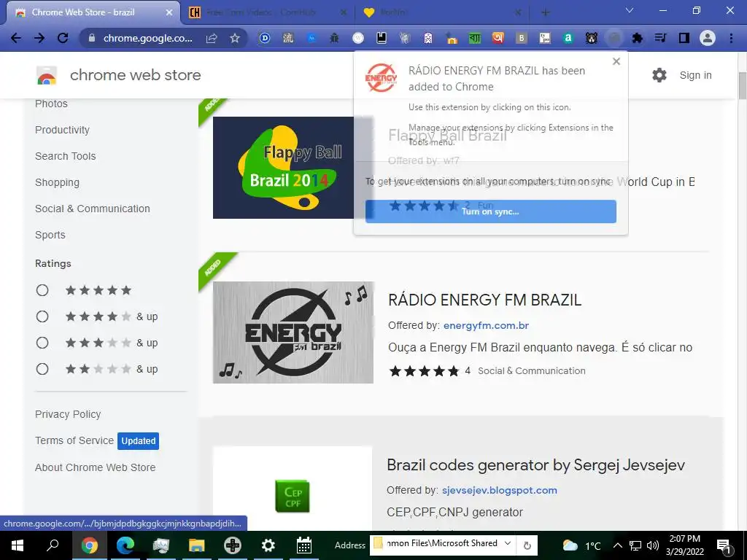Open the media controls playlist icon
747x560 pixels.
(x=661, y=38)
